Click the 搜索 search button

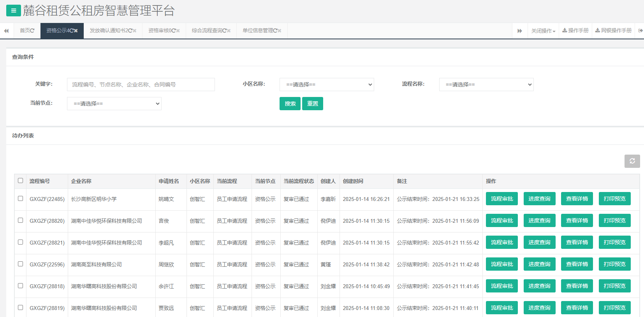tap(290, 104)
